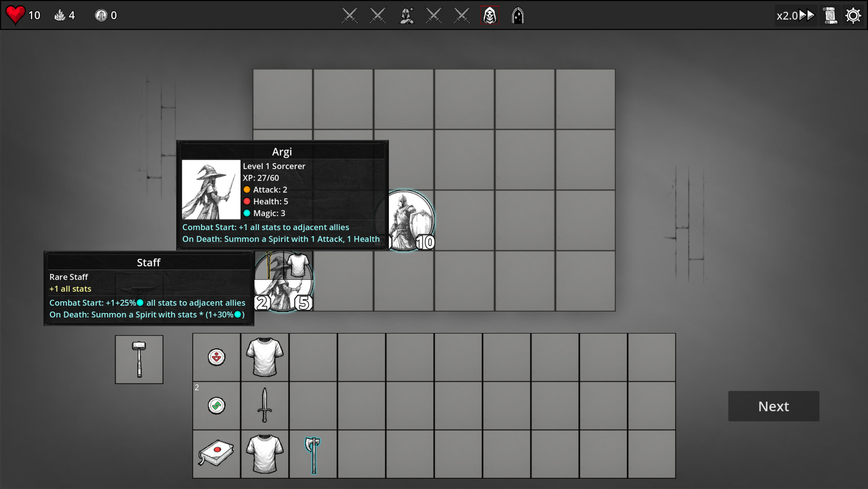Open the settings gear icon

point(853,15)
